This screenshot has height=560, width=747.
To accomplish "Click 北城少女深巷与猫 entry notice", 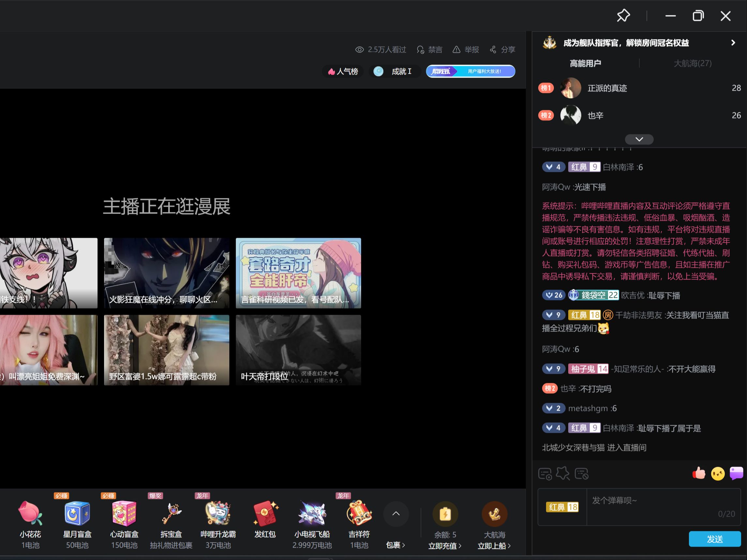I will pos(594,447).
